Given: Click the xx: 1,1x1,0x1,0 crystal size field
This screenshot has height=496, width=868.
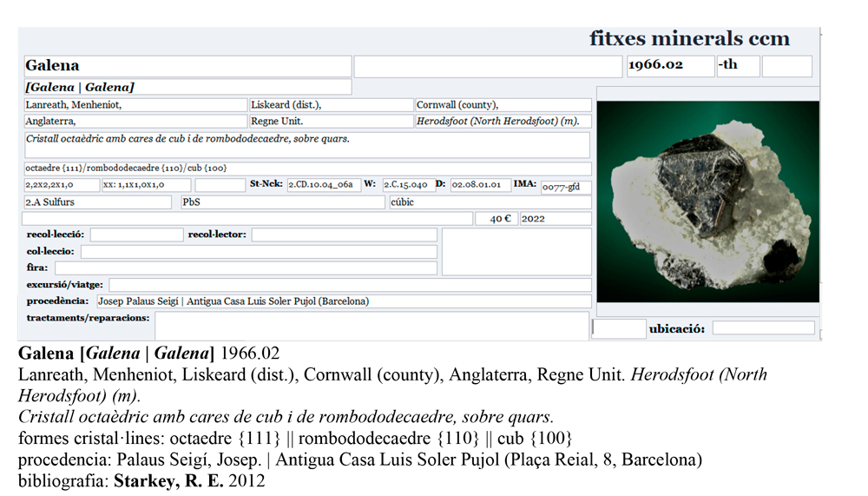Looking at the screenshot, I should (x=146, y=184).
